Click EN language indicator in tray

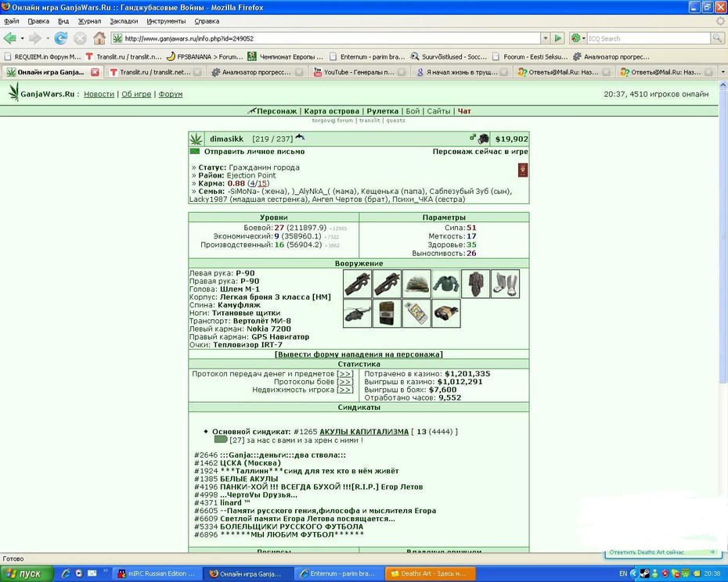coord(623,573)
